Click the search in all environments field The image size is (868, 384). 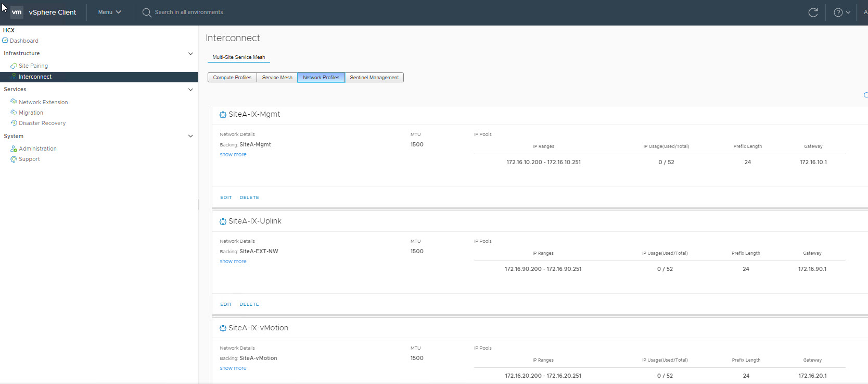[188, 12]
